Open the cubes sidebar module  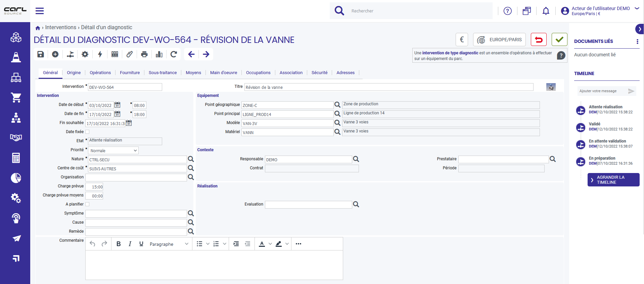click(16, 37)
